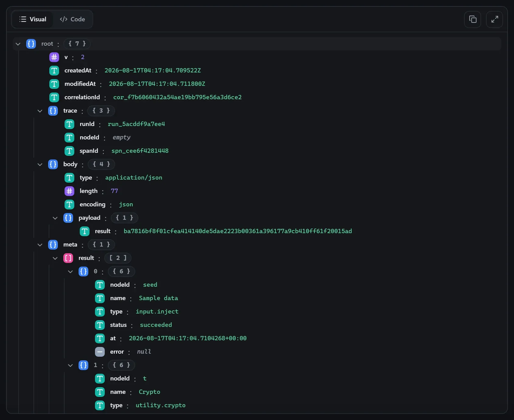Click the text icon beside encoding
The image size is (514, 420).
click(x=69, y=205)
